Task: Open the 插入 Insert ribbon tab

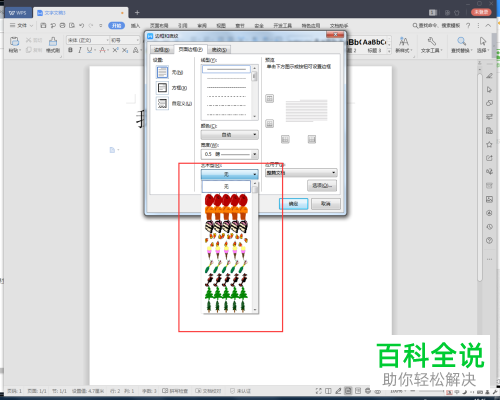Action: [135, 25]
